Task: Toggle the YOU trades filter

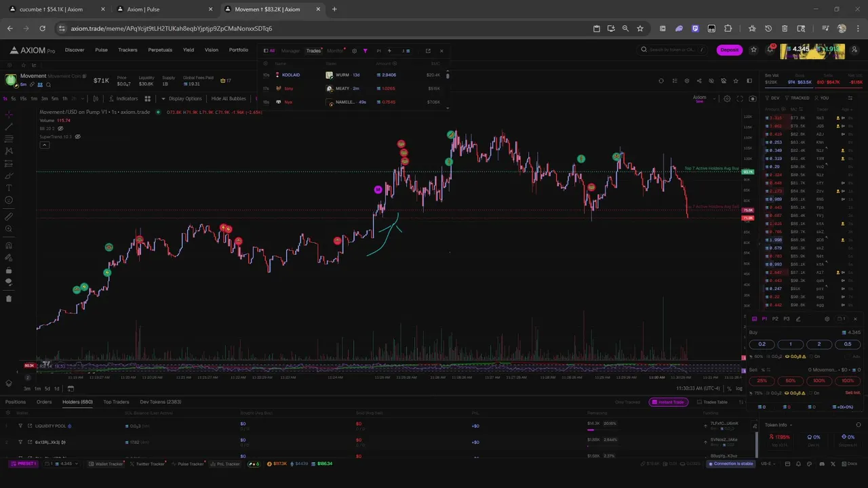Action: pyautogui.click(x=821, y=98)
